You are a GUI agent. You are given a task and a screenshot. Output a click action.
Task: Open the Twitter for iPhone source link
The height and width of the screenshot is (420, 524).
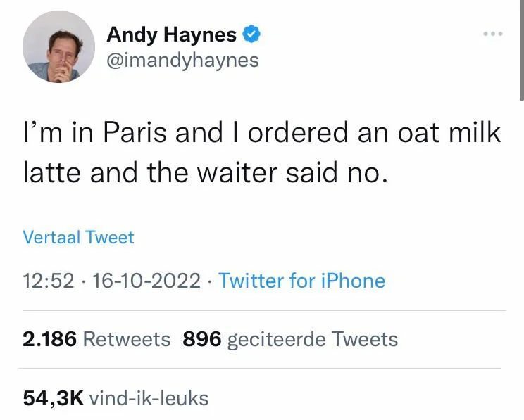pos(301,281)
